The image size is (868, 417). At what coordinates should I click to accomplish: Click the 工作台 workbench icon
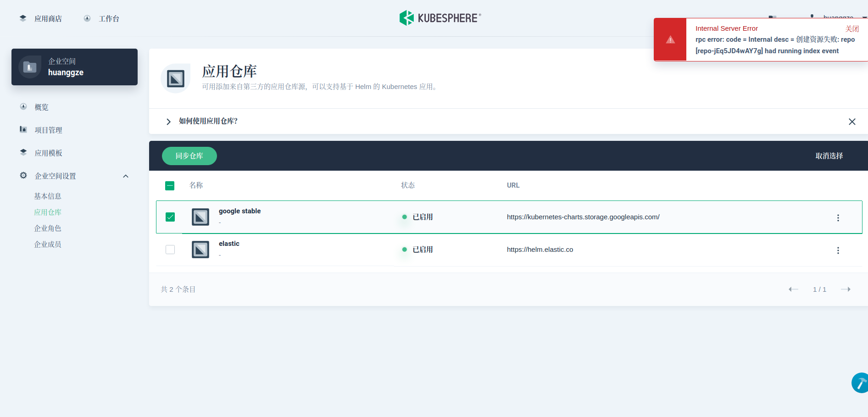tap(87, 18)
